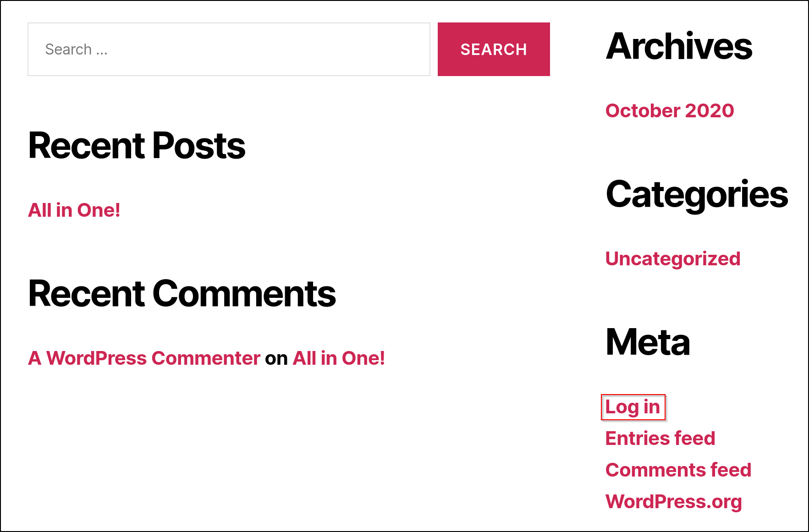Open All in One! under Recent Posts
The image size is (809, 532).
point(74,210)
